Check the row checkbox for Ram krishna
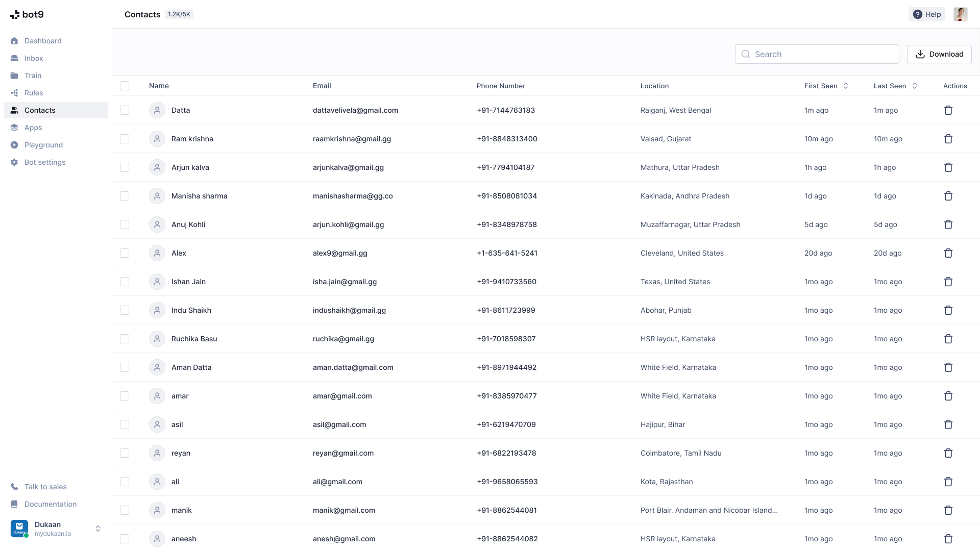Screen dimensions: 980x551 click(125, 139)
